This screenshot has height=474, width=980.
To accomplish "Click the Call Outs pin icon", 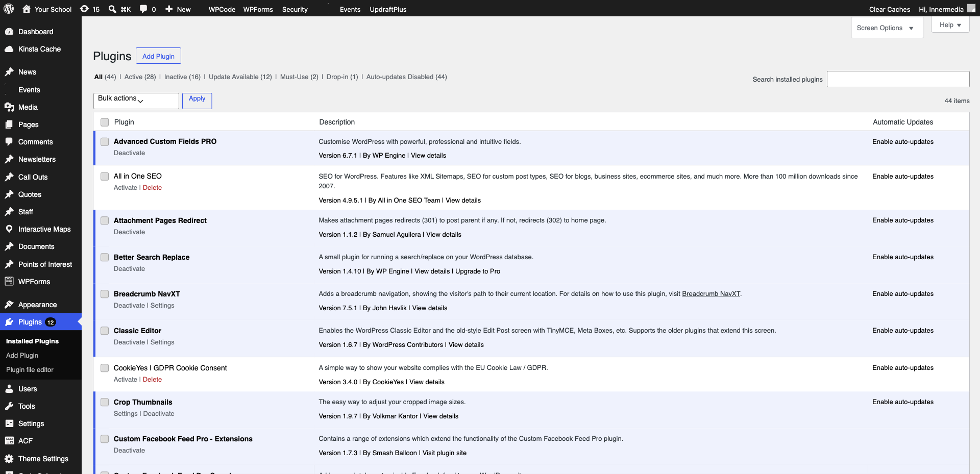I will [x=9, y=177].
